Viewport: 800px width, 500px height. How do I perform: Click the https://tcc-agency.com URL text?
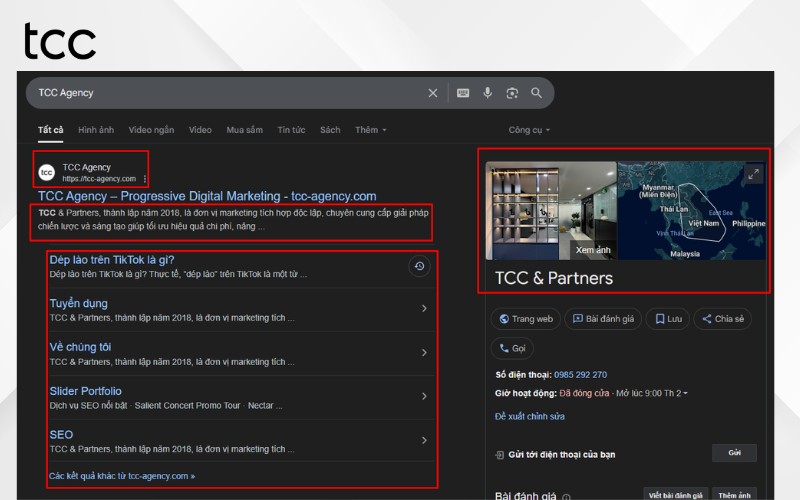(x=99, y=179)
